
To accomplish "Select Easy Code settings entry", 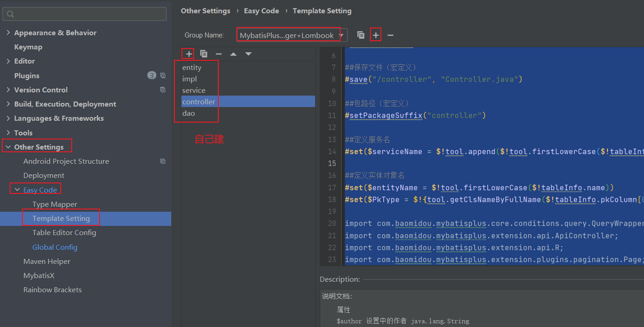I will (40, 190).
